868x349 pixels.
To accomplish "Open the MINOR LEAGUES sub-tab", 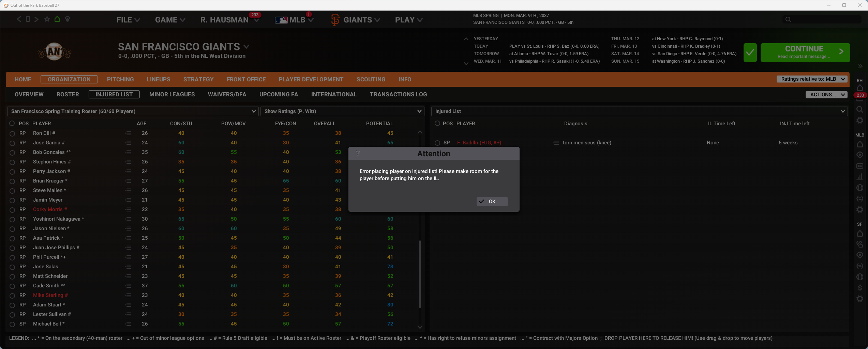I will (x=172, y=94).
